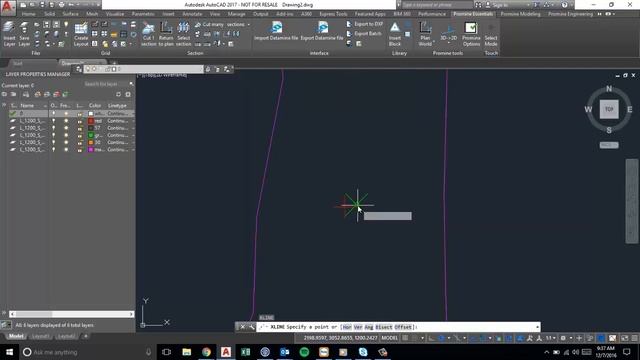
Task: Click the Help question mark icon
Action: click(564, 5)
